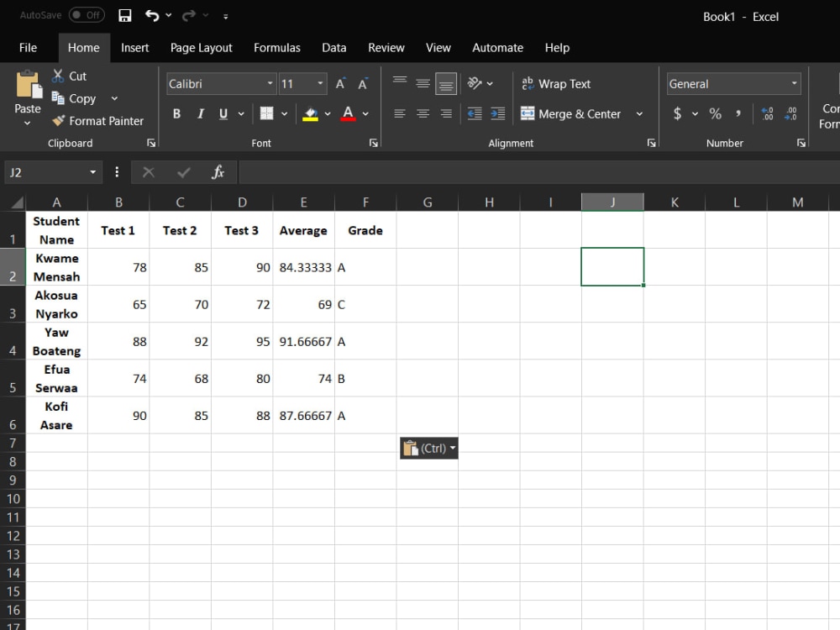840x630 pixels.
Task: Click the Copy button
Action: [x=74, y=98]
